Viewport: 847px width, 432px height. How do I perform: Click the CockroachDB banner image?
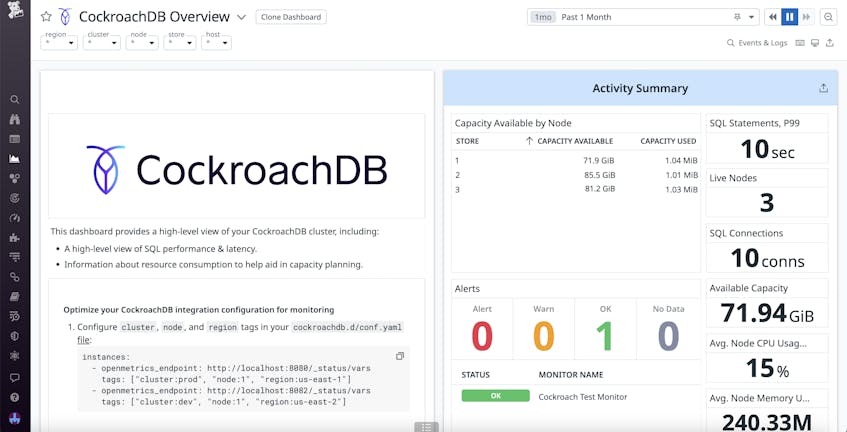237,166
